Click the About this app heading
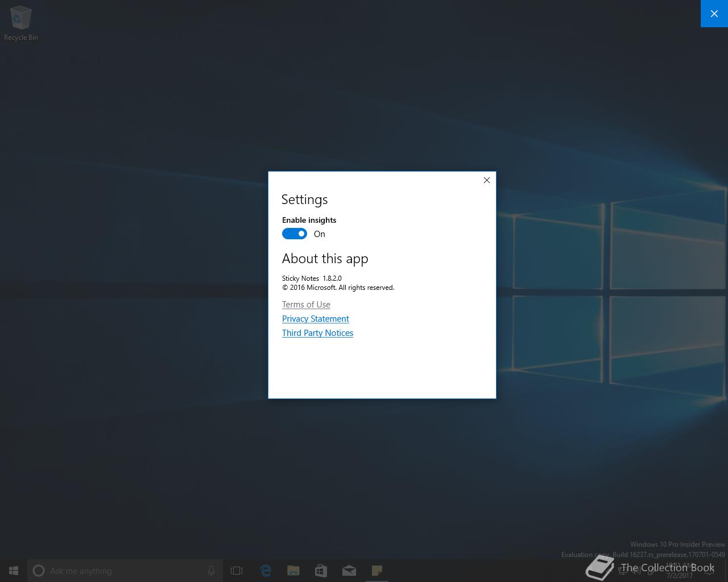Screen dimensions: 728x582 click(x=325, y=259)
